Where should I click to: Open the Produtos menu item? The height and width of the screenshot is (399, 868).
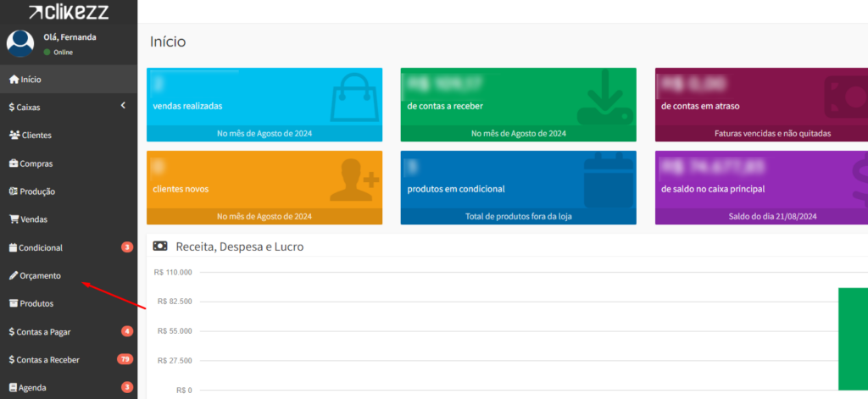[x=36, y=303]
